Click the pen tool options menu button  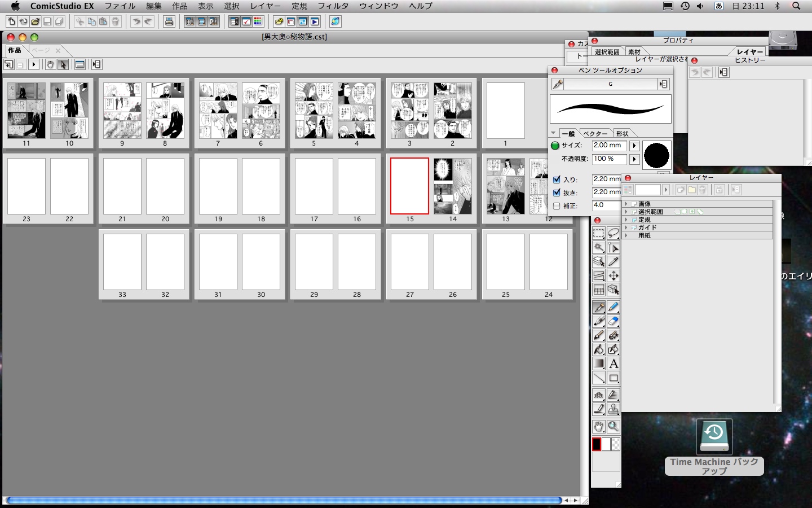coord(664,84)
